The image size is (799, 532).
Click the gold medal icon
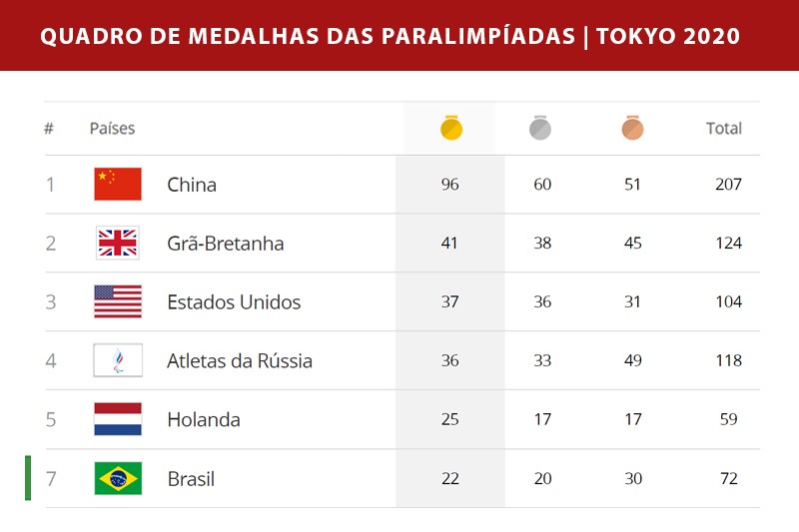pos(451,128)
